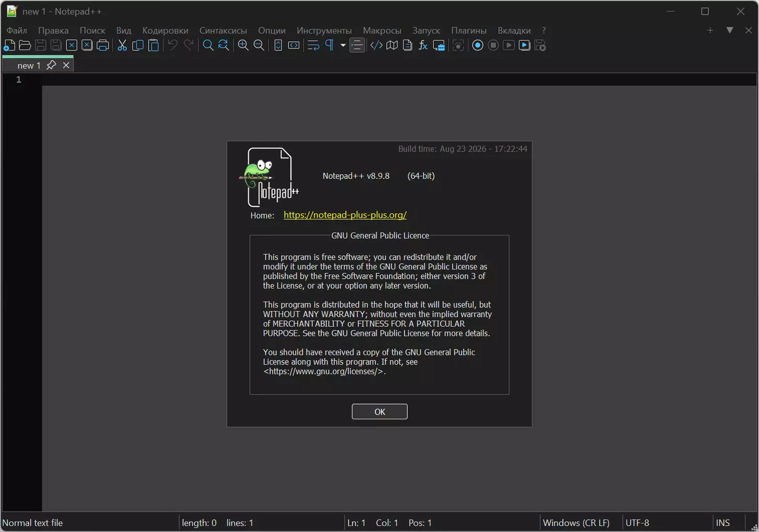Viewport: 759px width, 532px height.
Task: Open the Запуск menu
Action: point(426,30)
